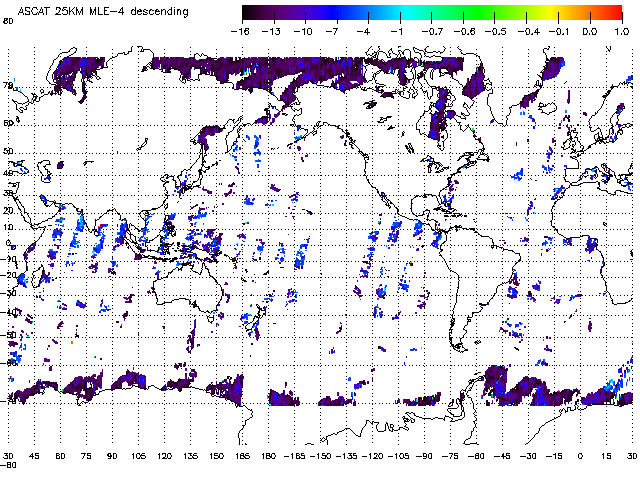Click the -0.7 color scale label
Screen dimensions: 640x480
[x=432, y=31]
